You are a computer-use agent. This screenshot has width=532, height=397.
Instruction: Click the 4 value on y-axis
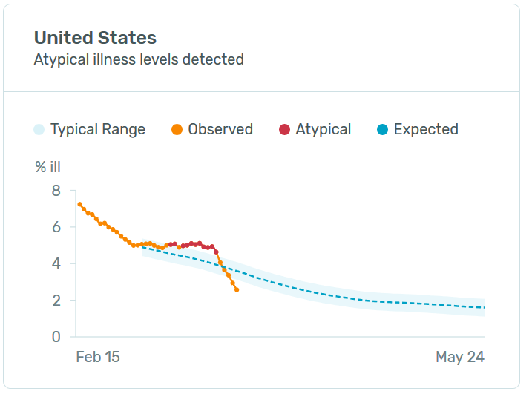click(56, 263)
